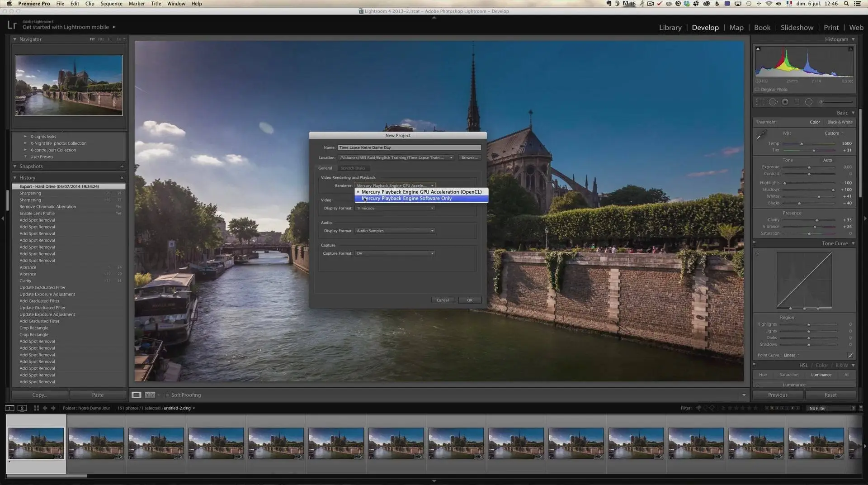Adjust the Clarity slider
The image size is (868, 485).
pos(816,220)
